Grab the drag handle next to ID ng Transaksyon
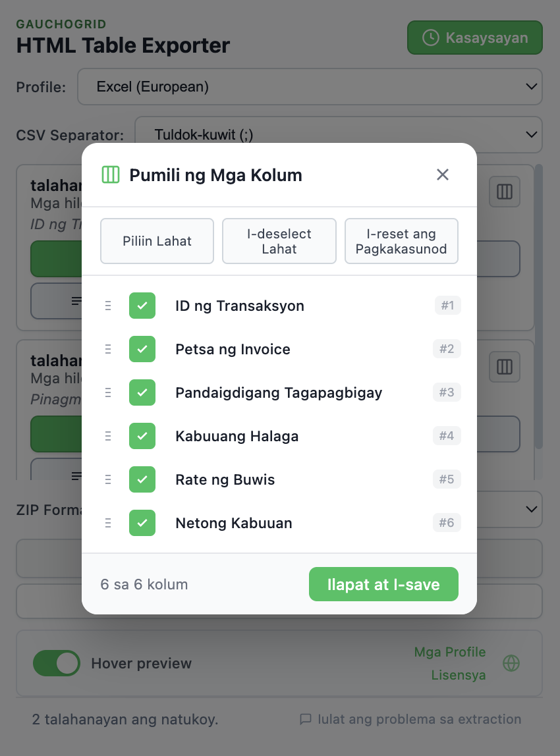 [108, 306]
